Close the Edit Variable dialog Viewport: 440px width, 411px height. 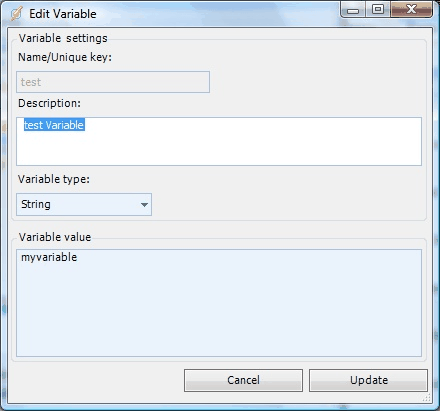[411, 9]
